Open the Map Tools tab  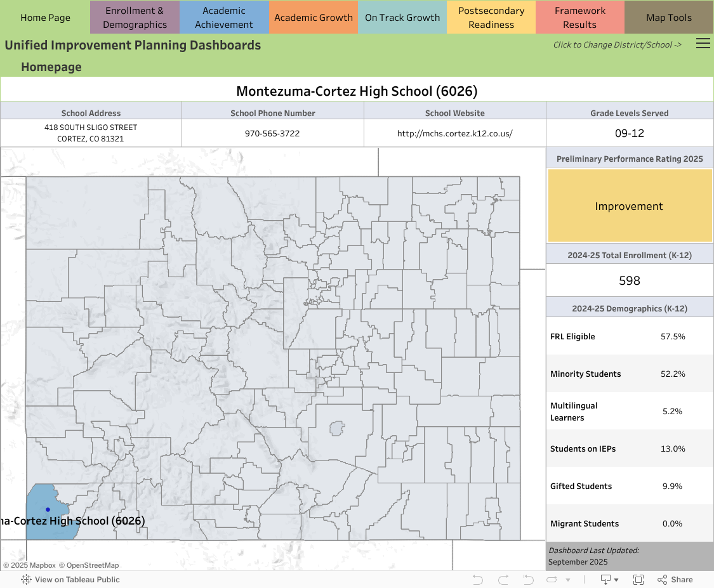tap(669, 17)
